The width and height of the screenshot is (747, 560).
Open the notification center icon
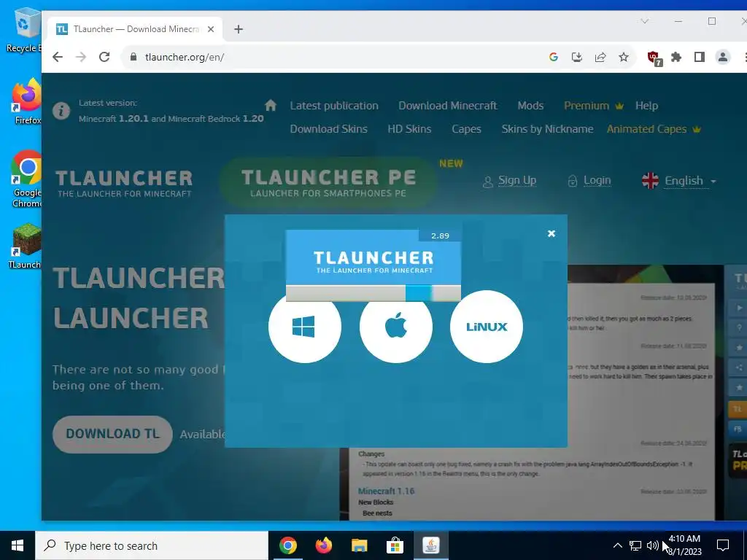coord(723,545)
